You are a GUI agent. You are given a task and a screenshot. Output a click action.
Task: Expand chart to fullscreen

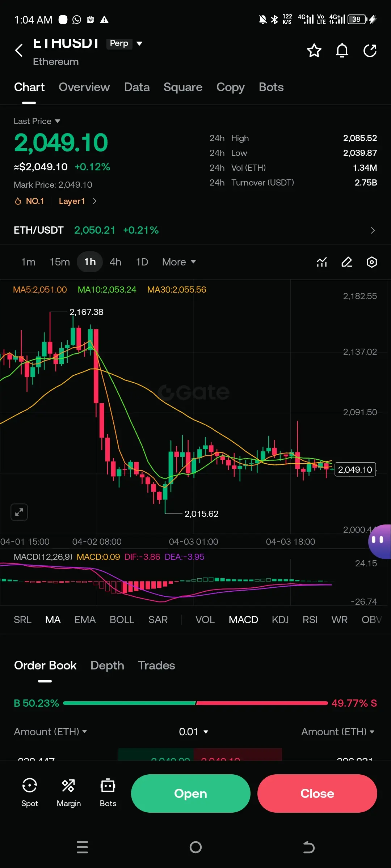(x=19, y=512)
